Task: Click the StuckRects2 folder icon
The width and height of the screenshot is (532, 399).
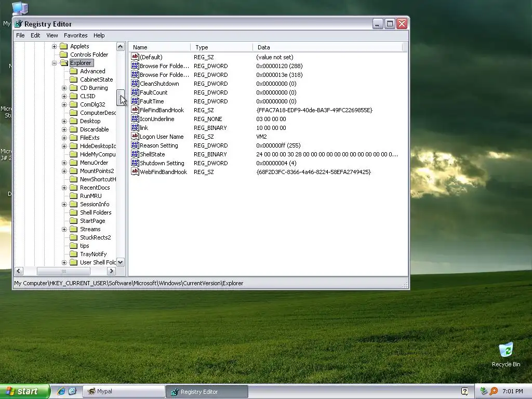Action: [x=74, y=237]
